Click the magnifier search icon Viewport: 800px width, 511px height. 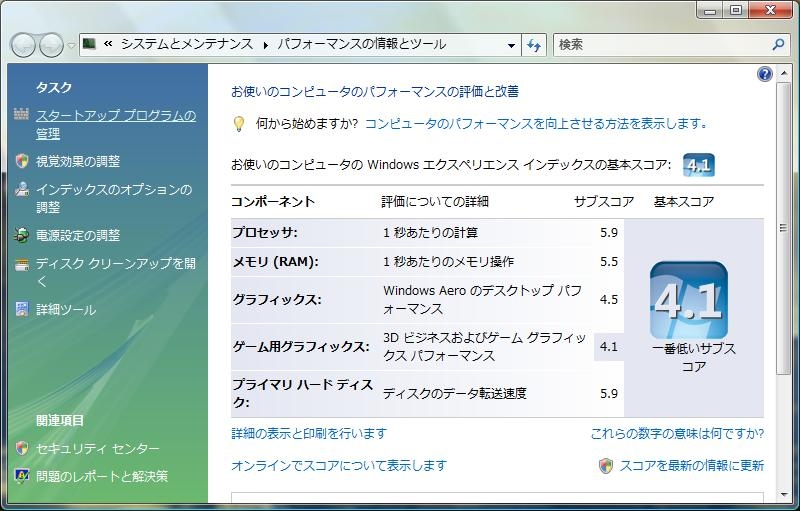779,45
